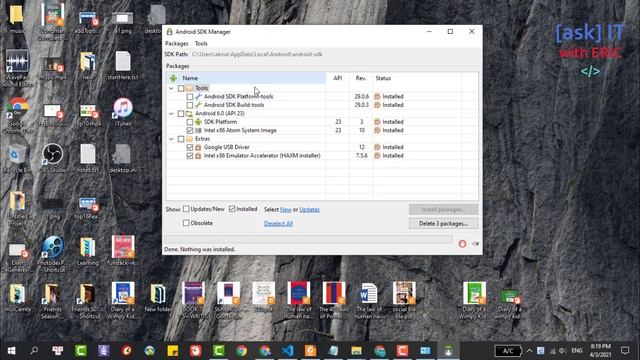Uncheck the Intel x86 Emulator Accelerator (HAXM) checkbox
The height and width of the screenshot is (360, 640).
190,156
